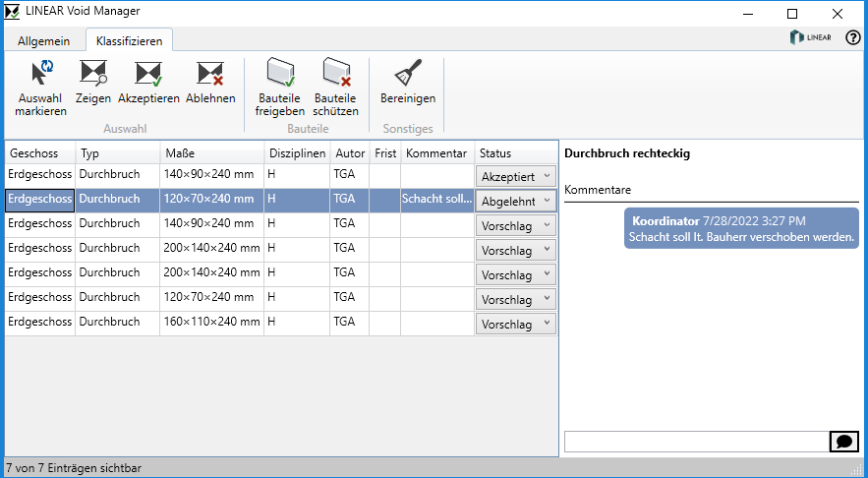Image resolution: width=868 pixels, height=478 pixels.
Task: Select the Klassifizieren tab
Action: [x=130, y=41]
